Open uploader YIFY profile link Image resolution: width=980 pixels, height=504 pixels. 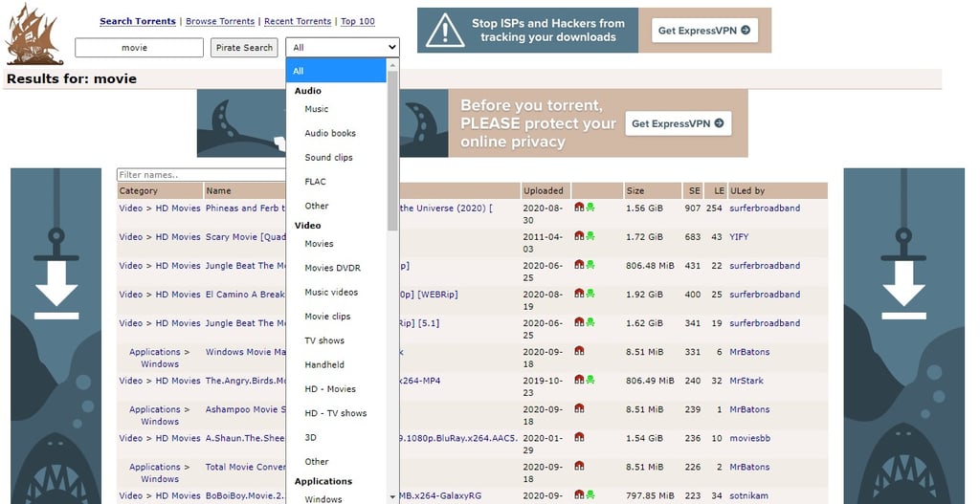(739, 237)
